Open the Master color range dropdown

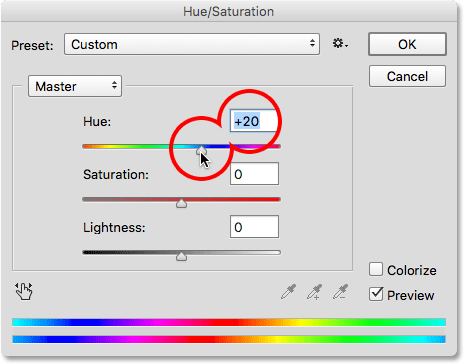(x=75, y=86)
